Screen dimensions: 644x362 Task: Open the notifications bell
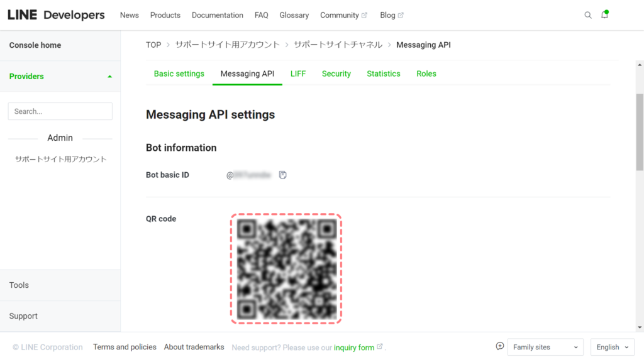click(604, 15)
